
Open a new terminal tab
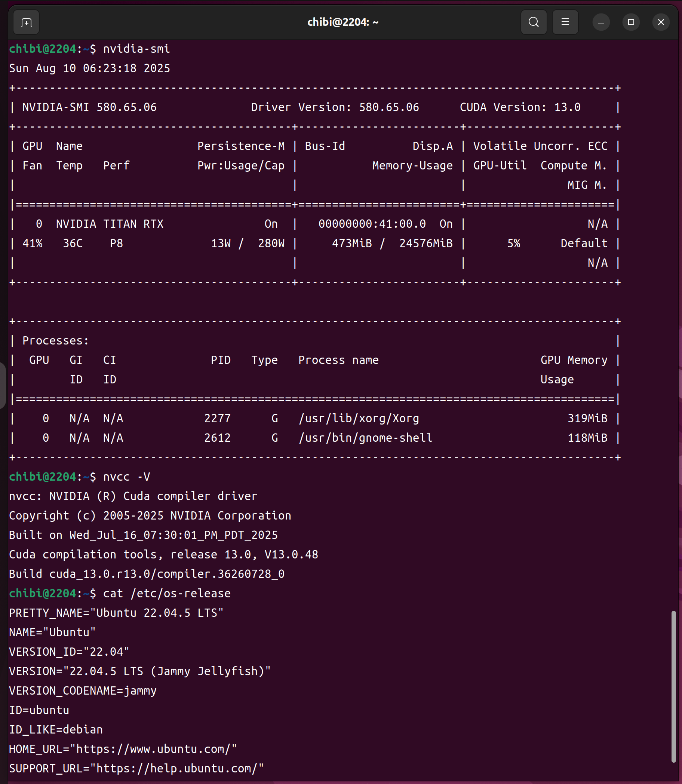pos(26,22)
